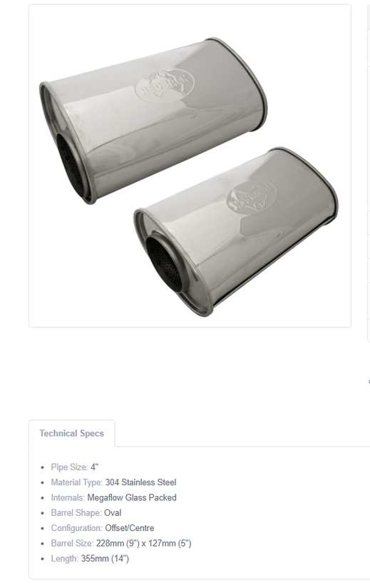Viewport: 370px width, 588px height.
Task: Click the perforated inlet of the lower muffler
Action: [165, 263]
